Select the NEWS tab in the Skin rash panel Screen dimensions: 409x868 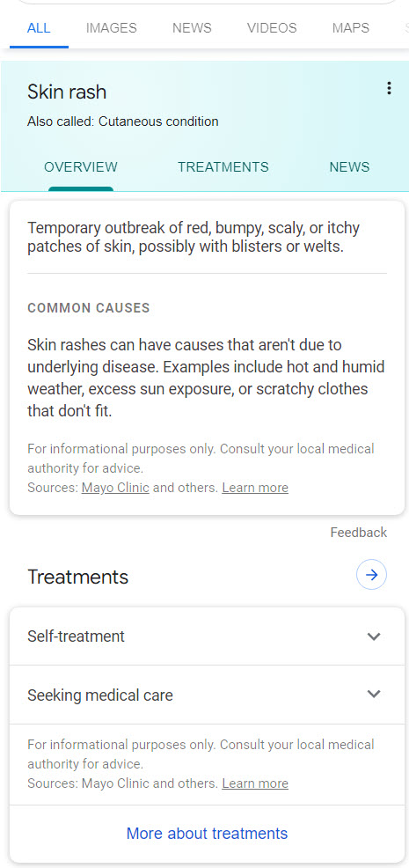pyautogui.click(x=349, y=167)
